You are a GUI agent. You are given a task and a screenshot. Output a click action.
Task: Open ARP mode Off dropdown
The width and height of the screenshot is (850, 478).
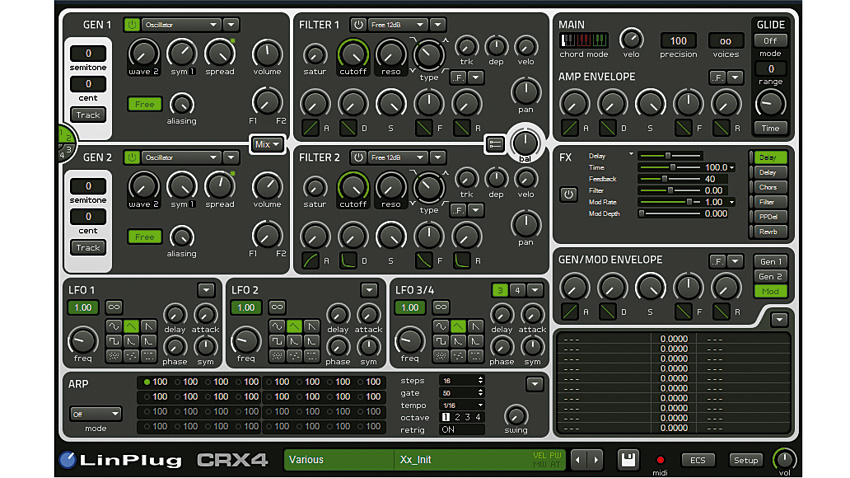click(95, 414)
